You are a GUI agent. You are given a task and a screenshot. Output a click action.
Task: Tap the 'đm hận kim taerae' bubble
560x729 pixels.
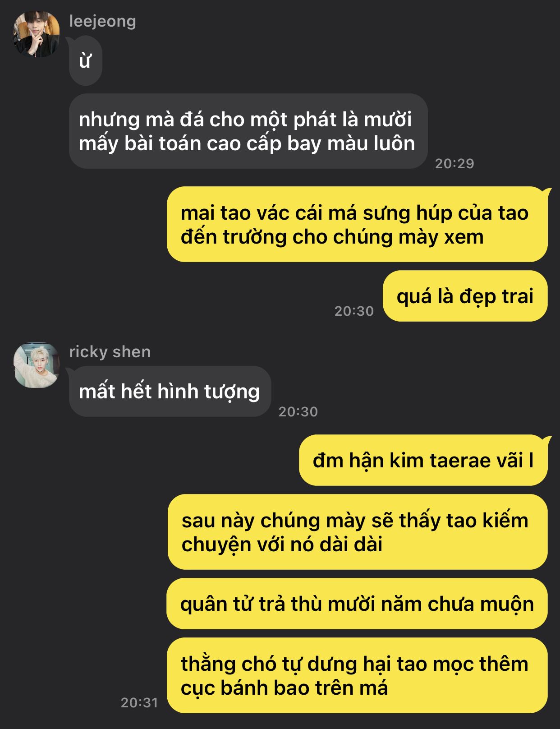click(x=423, y=460)
